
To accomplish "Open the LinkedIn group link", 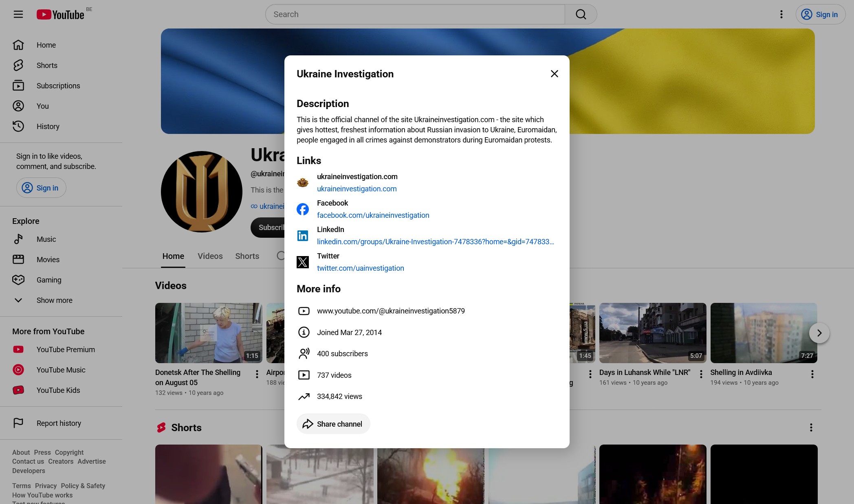I will click(x=436, y=242).
